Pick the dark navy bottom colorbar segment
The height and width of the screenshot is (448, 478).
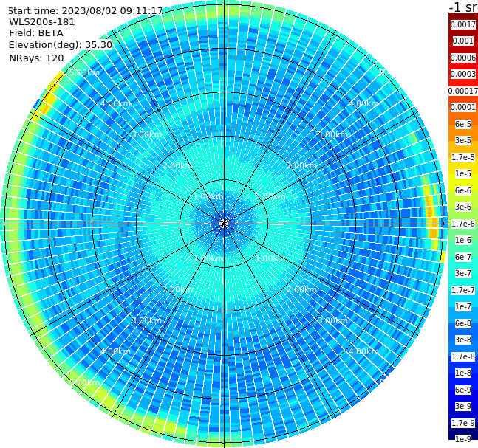tap(463, 430)
